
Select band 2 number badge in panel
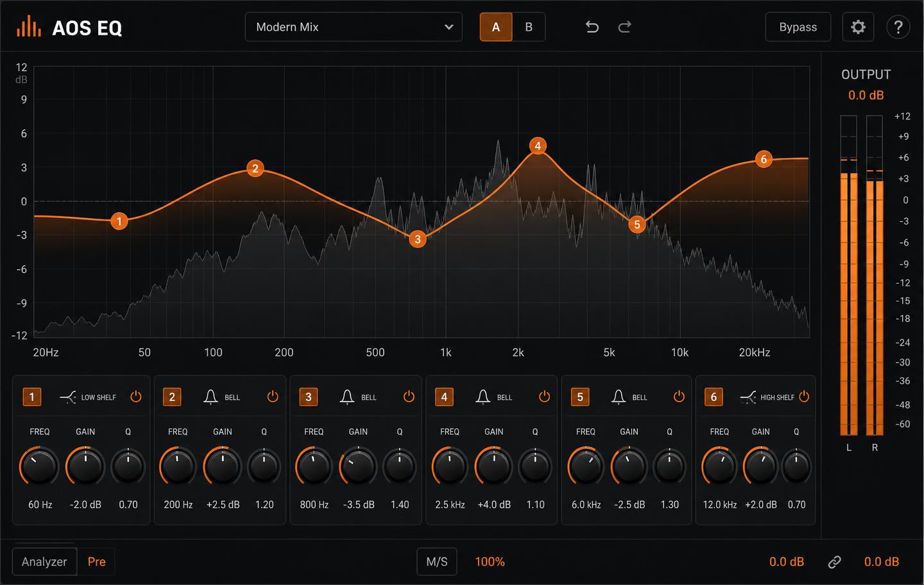click(172, 397)
